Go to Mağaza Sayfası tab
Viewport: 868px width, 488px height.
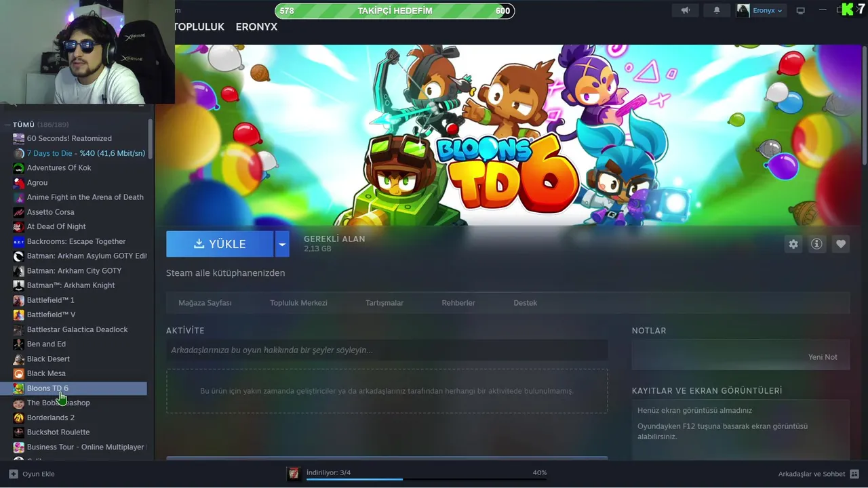(x=205, y=303)
